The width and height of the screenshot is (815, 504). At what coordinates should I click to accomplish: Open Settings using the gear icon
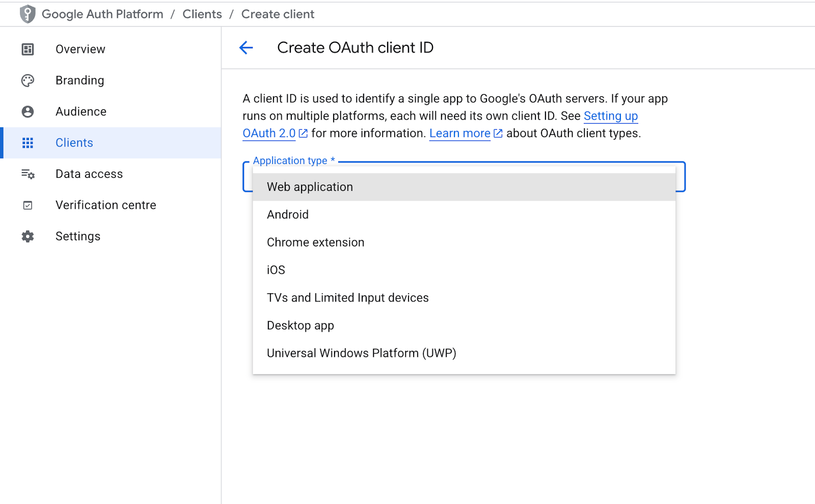pyautogui.click(x=28, y=236)
